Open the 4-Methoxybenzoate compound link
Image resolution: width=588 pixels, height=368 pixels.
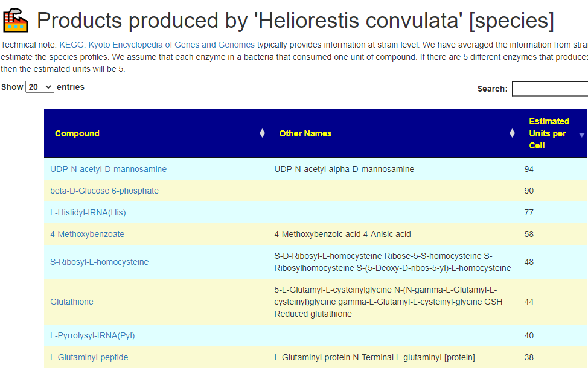point(88,234)
